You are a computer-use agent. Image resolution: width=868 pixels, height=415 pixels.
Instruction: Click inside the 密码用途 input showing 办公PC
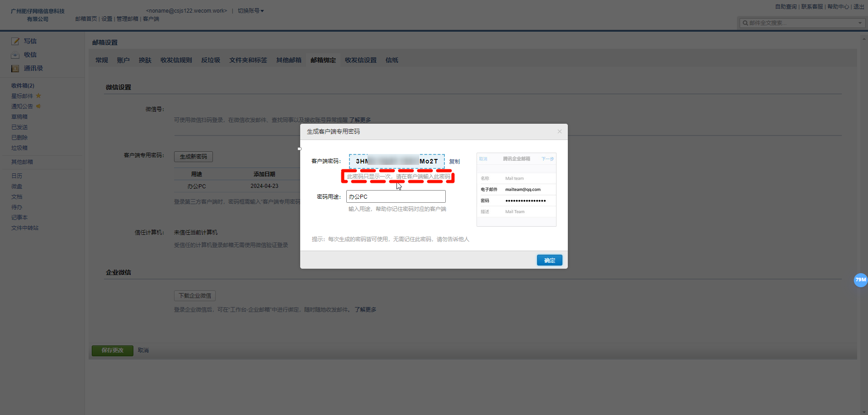(396, 196)
